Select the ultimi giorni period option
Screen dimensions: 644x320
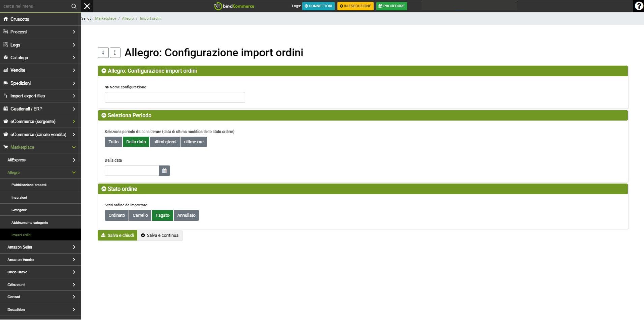pyautogui.click(x=164, y=142)
